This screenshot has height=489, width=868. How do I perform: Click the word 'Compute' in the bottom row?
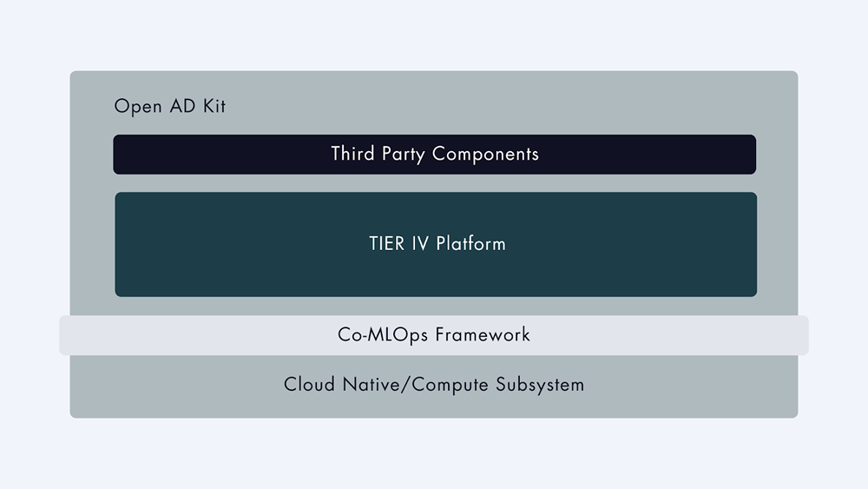click(450, 384)
